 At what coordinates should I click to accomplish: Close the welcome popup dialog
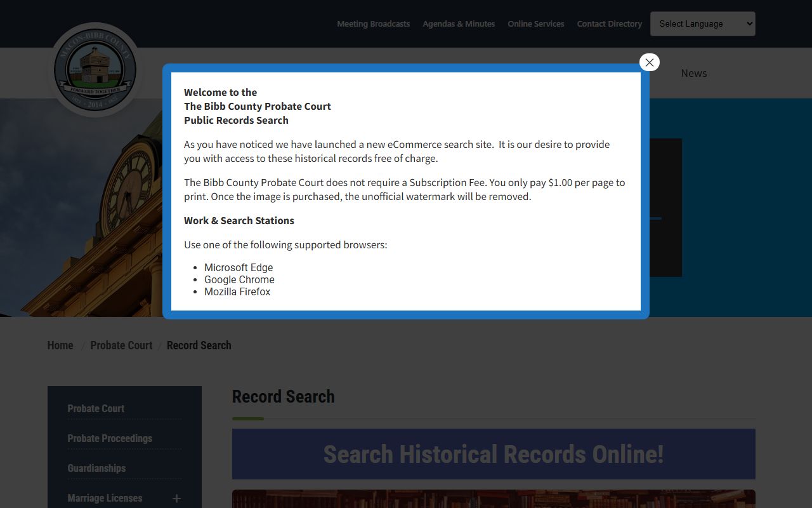click(649, 62)
